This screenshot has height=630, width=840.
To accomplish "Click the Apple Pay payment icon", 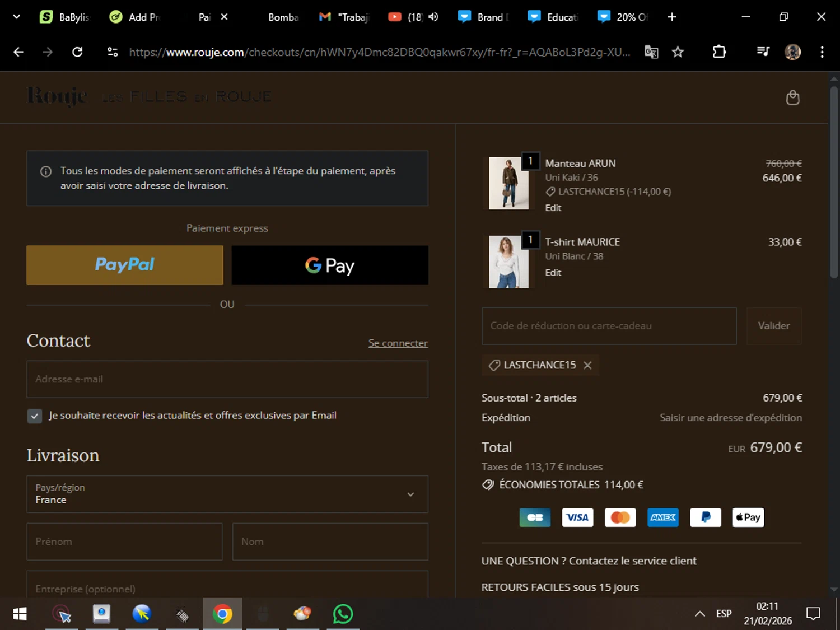I will [x=748, y=517].
